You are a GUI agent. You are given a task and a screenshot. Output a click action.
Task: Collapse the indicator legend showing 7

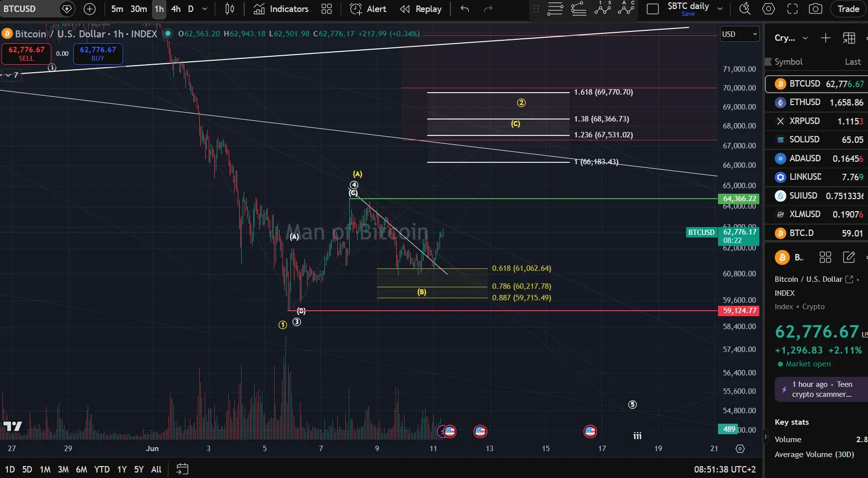tap(11, 75)
